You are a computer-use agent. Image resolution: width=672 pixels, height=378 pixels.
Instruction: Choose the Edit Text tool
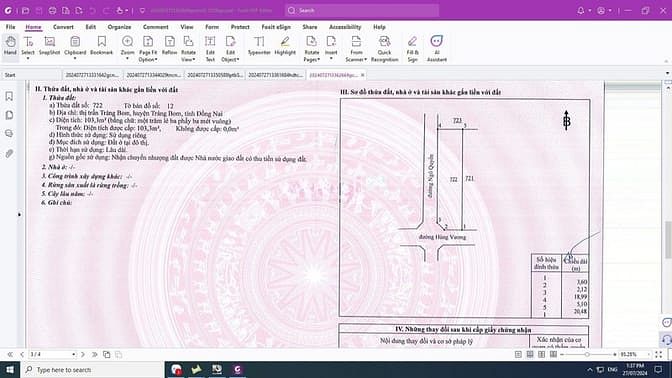pos(210,48)
